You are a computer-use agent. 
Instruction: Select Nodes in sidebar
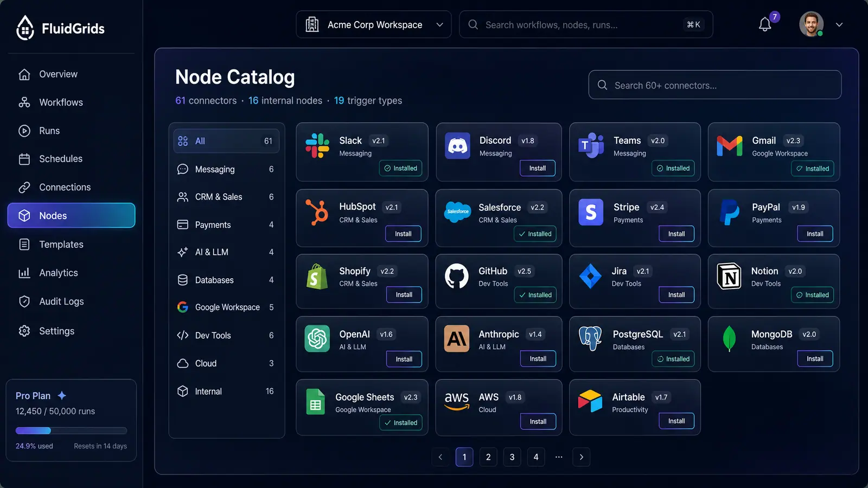click(x=71, y=215)
